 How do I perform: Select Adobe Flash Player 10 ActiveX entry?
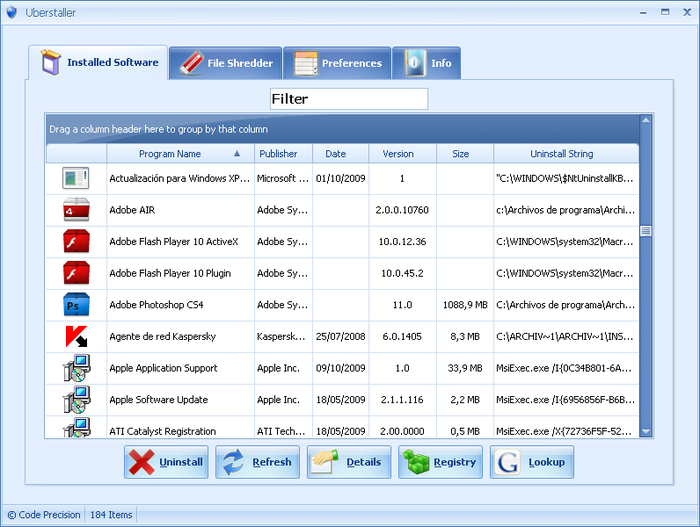tap(174, 242)
